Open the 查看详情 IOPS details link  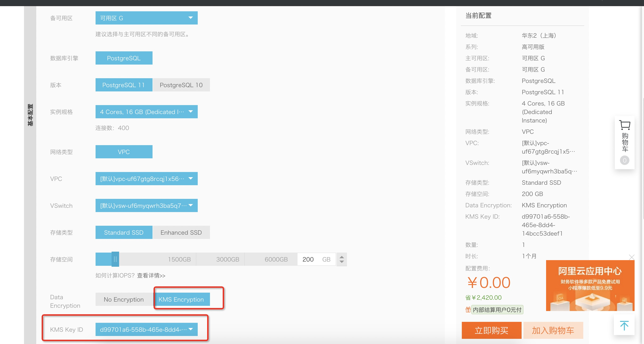click(x=151, y=275)
